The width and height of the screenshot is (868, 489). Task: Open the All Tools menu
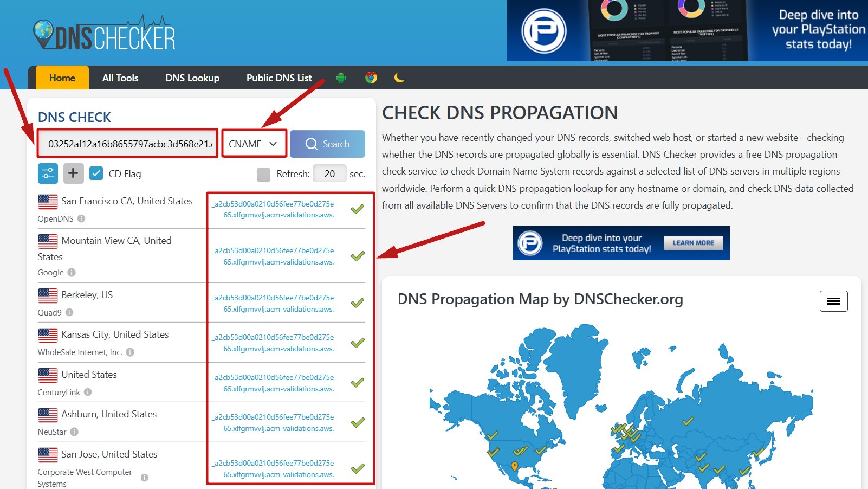click(120, 78)
